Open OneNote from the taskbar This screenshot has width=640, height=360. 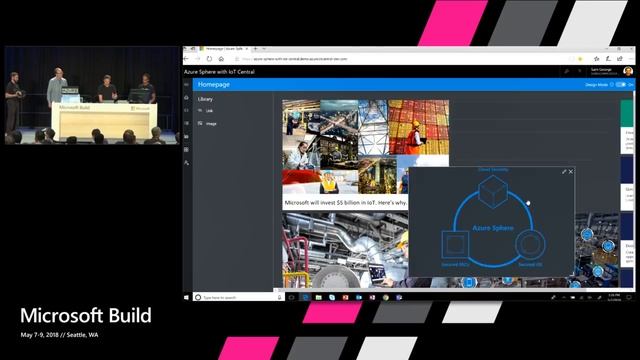[x=372, y=298]
